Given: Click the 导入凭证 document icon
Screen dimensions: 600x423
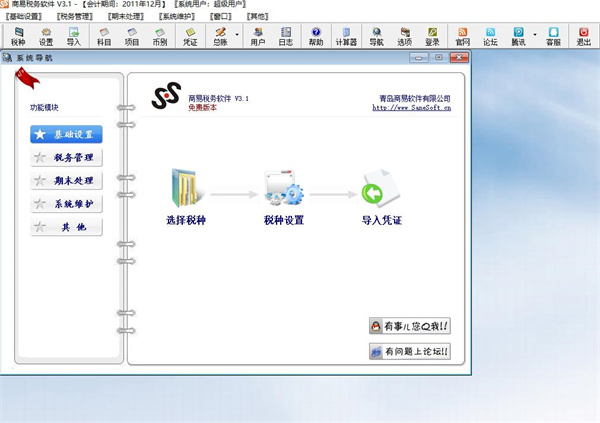Looking at the screenshot, I should coord(381,188).
